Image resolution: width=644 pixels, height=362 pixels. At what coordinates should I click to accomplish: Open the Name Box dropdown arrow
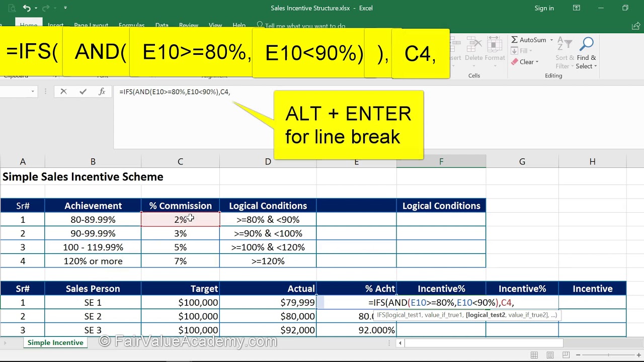33,92
